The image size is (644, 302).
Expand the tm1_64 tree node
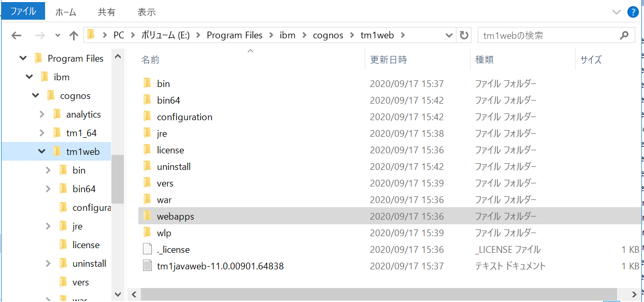point(42,133)
